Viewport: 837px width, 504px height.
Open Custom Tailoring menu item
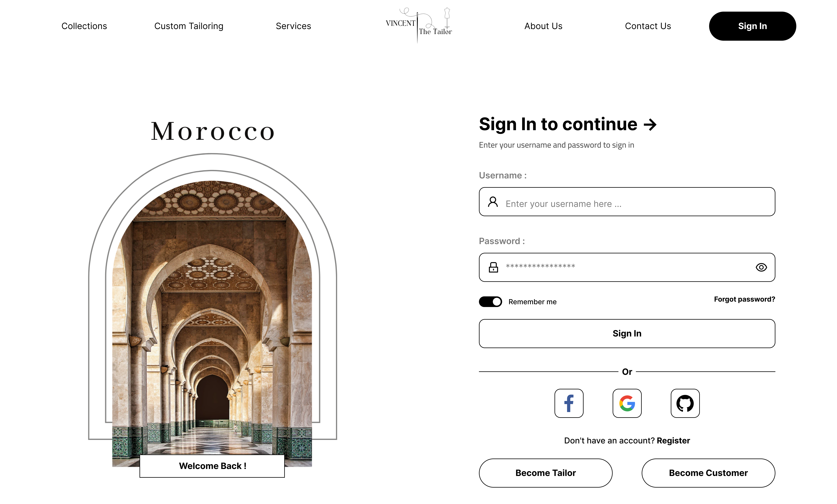188,26
